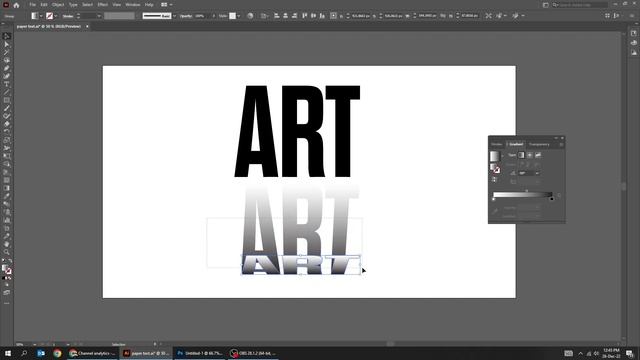Switch to the Stroke tab in the panel
Image resolution: width=640 pixels, height=360 pixels.
(x=497, y=144)
